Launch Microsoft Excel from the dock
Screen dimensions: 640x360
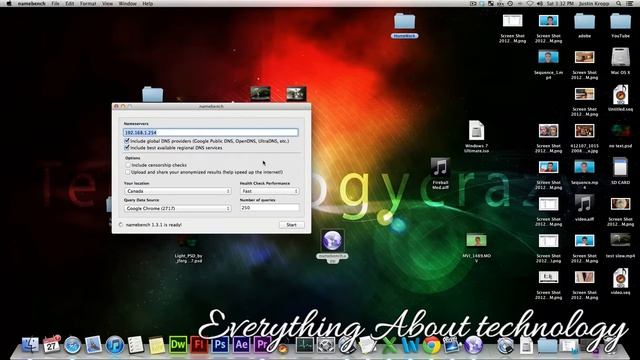[389, 346]
